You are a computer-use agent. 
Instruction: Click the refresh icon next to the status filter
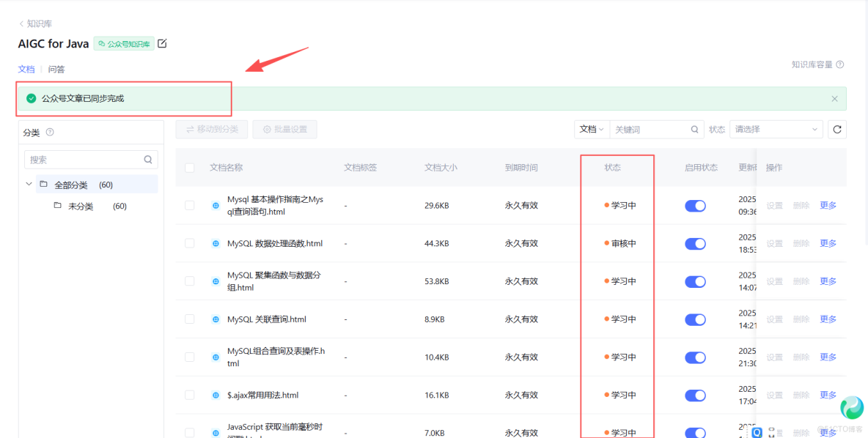[837, 129]
